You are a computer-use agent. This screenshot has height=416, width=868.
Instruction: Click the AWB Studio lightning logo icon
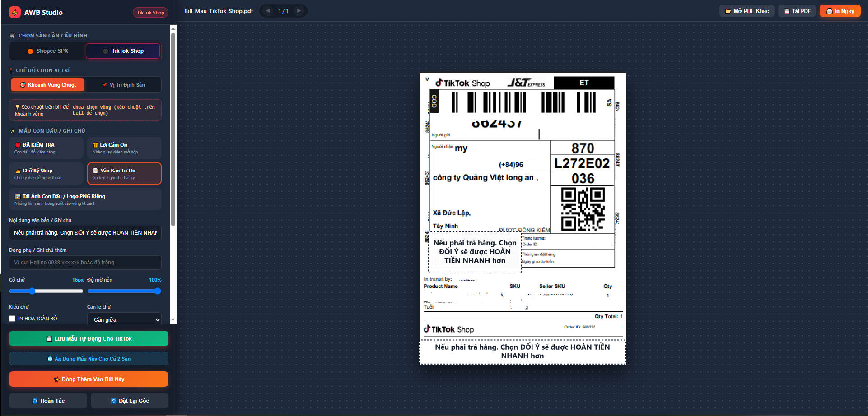coord(15,12)
